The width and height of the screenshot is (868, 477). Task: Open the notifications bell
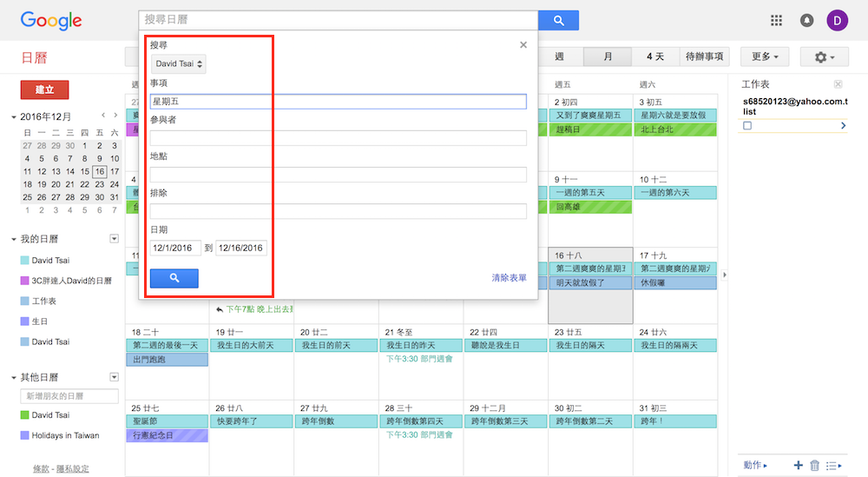click(806, 20)
